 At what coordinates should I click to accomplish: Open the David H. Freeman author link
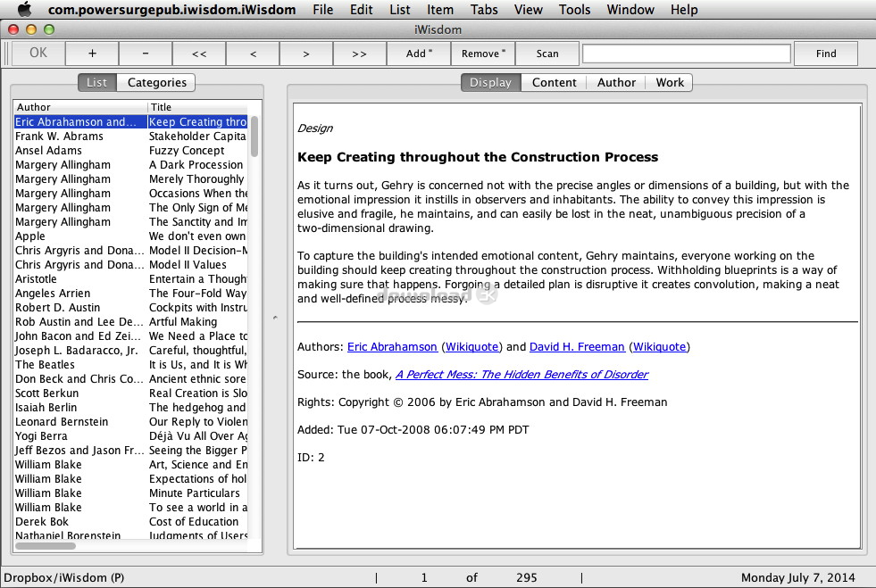(577, 347)
